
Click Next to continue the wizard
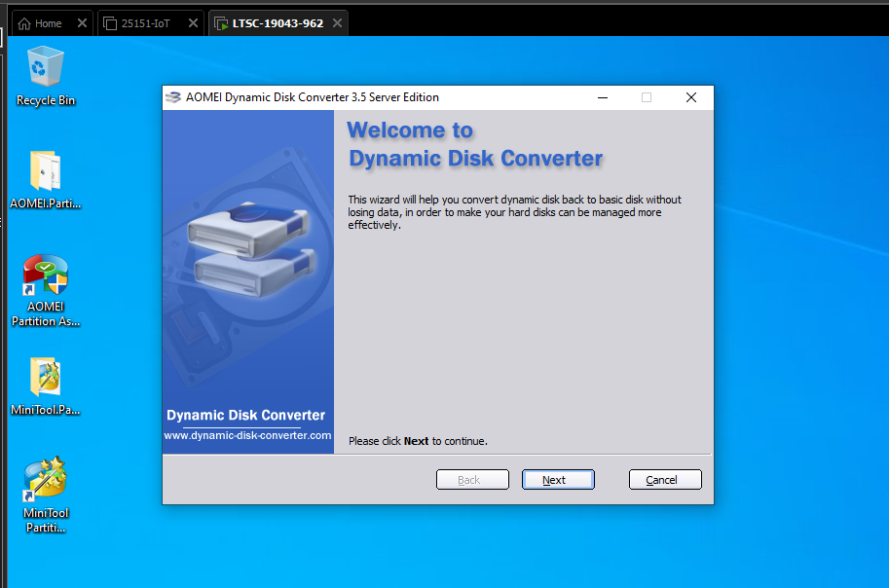click(558, 480)
